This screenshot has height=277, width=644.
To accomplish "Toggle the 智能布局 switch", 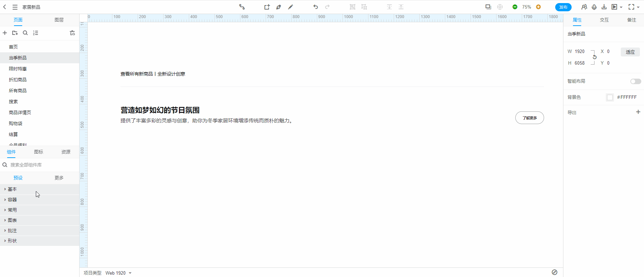I will [x=635, y=81].
